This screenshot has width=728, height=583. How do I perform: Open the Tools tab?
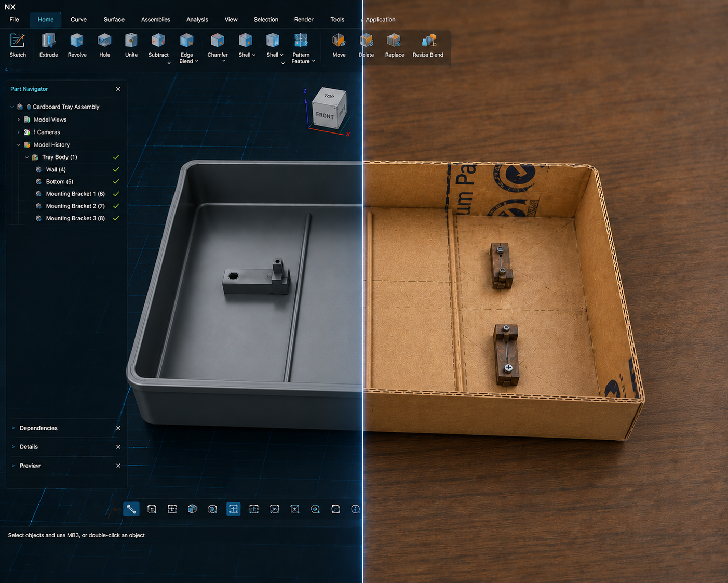(338, 19)
